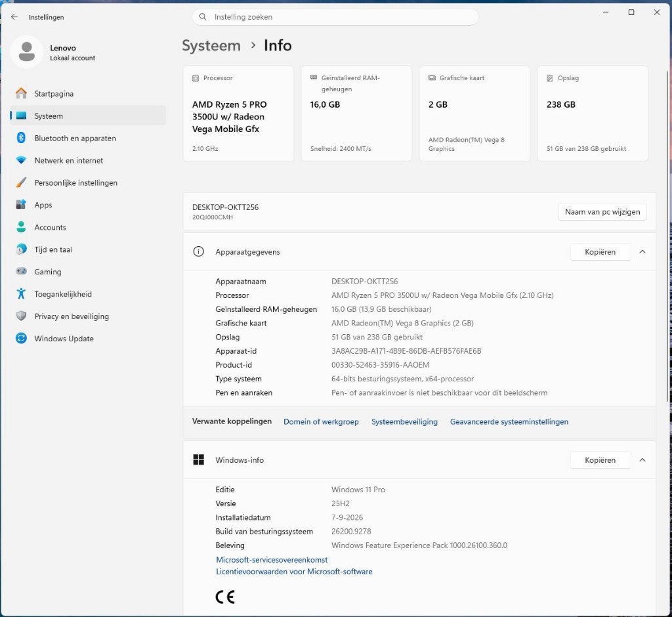672x617 pixels.
Task: Click the Windows Update refresh icon
Action: (21, 338)
